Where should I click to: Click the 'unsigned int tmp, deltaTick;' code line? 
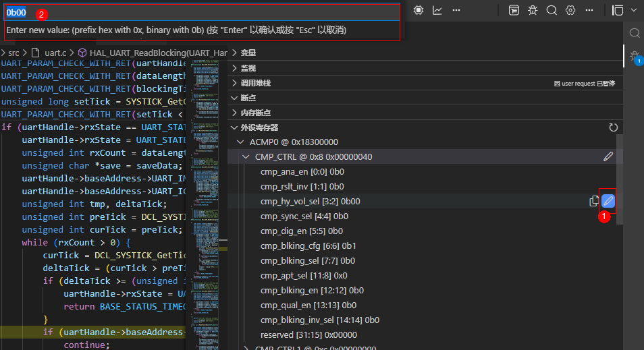pos(95,204)
